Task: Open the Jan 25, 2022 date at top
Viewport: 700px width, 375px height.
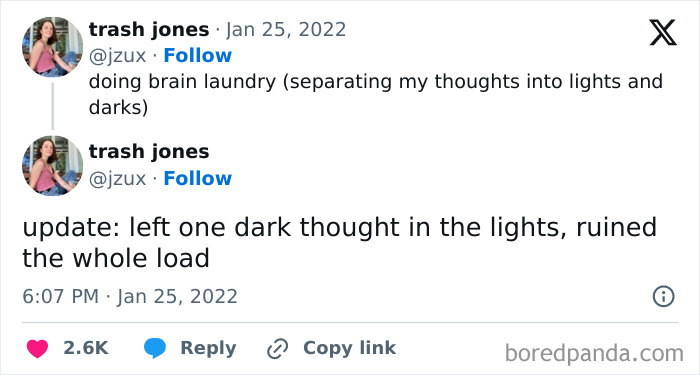Action: 286,30
